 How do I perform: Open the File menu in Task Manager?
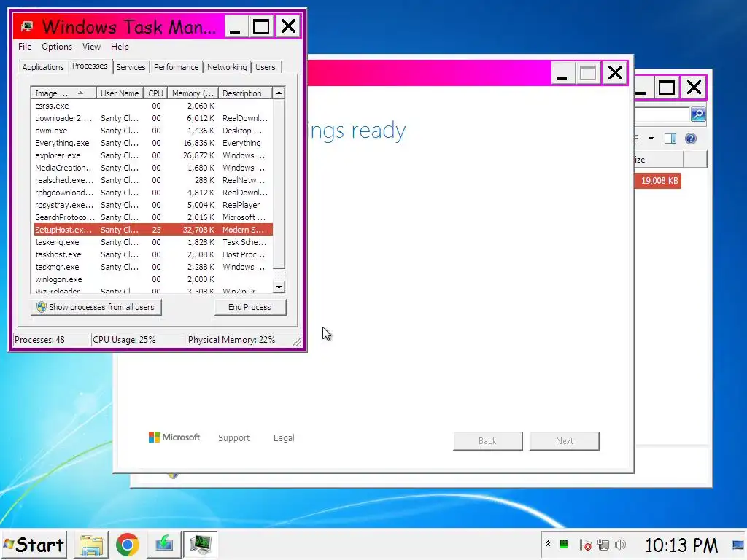(x=25, y=47)
